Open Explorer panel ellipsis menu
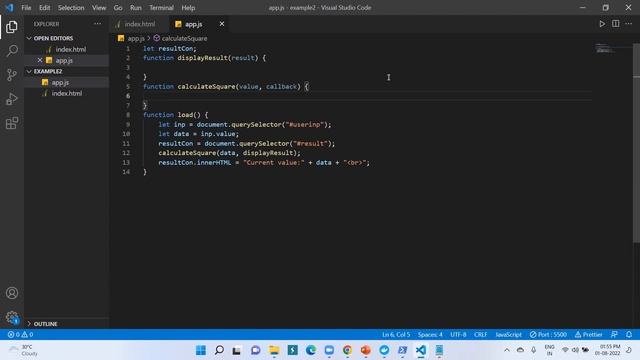The height and width of the screenshot is (360, 640). pyautogui.click(x=98, y=24)
